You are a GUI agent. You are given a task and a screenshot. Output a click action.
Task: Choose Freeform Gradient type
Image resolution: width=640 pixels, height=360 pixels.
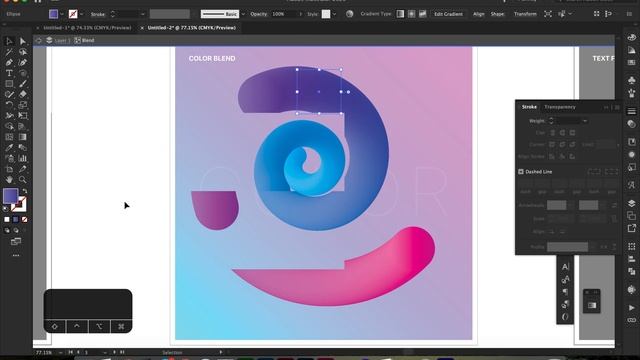(x=422, y=14)
